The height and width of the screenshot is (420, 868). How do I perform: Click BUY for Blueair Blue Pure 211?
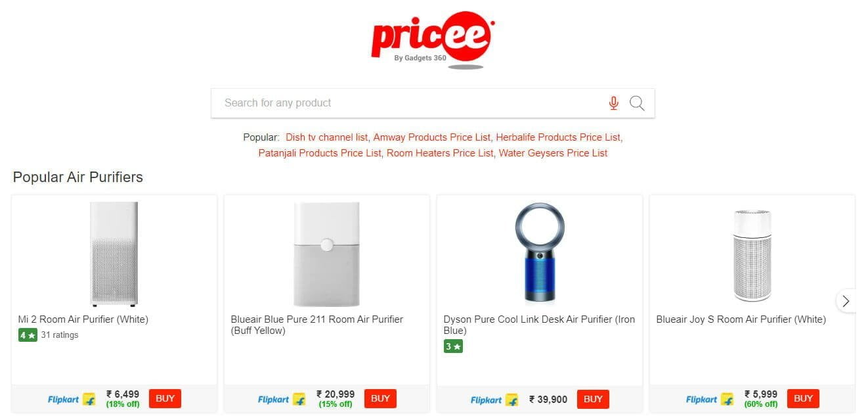381,398
